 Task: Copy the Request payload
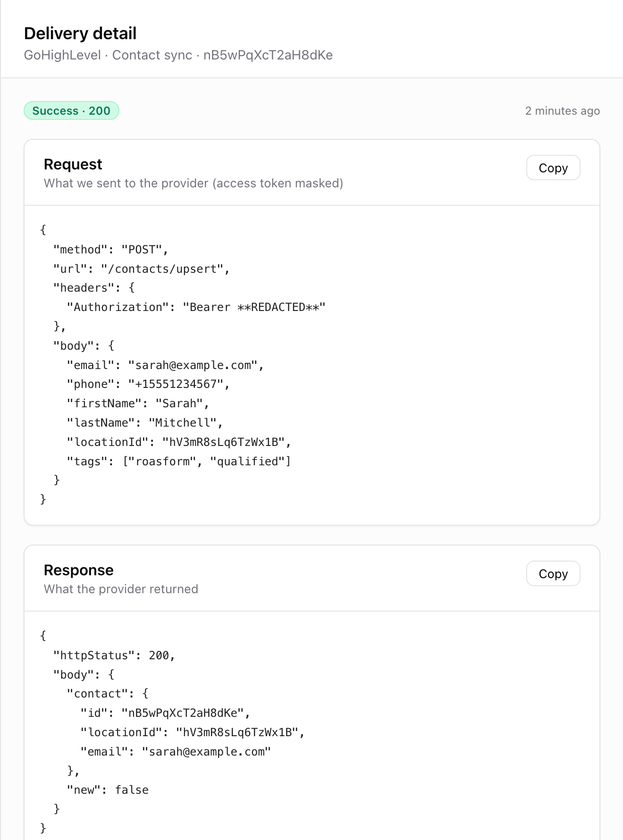[553, 168]
